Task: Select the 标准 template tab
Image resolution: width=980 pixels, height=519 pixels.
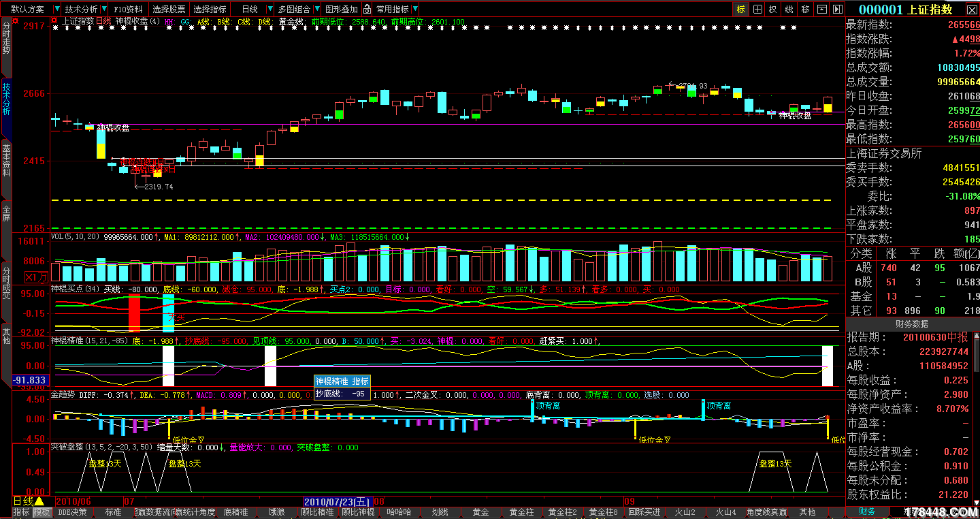Action: (113, 512)
